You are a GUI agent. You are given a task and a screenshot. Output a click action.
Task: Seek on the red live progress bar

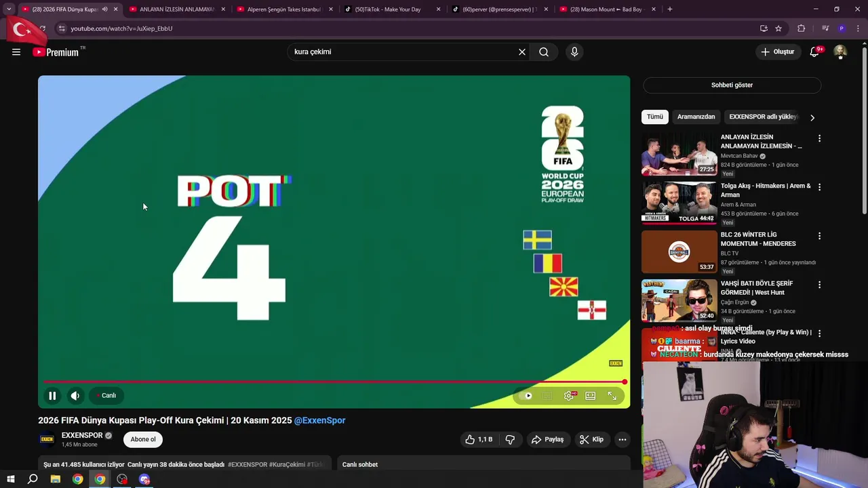(334, 382)
